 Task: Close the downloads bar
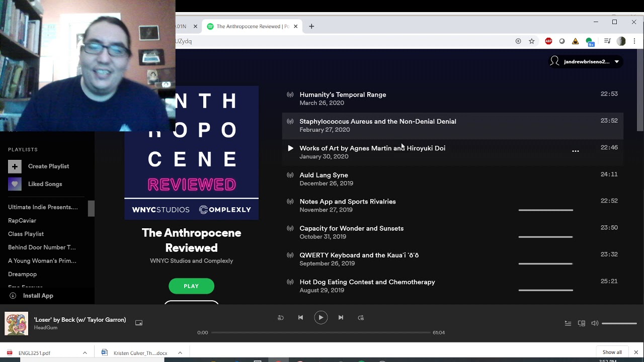636,352
